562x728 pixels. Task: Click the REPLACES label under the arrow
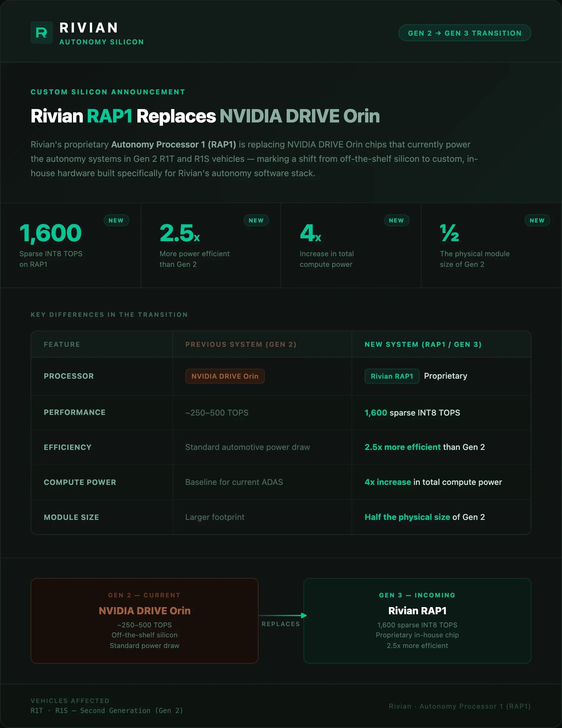[x=281, y=624]
